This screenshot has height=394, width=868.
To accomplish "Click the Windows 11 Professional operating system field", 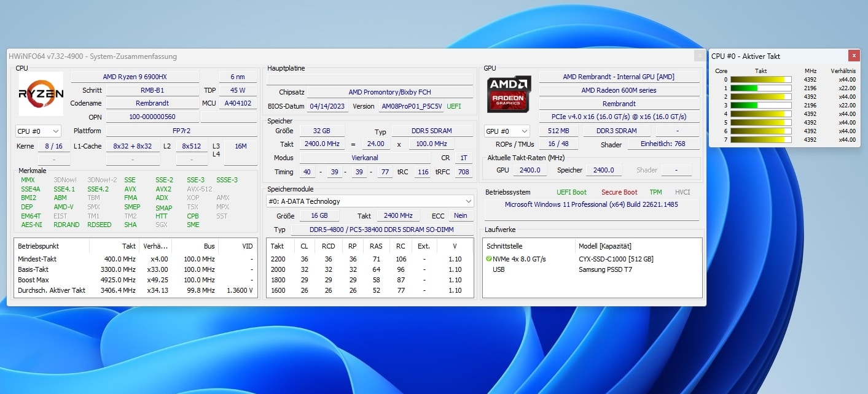I will coord(591,204).
